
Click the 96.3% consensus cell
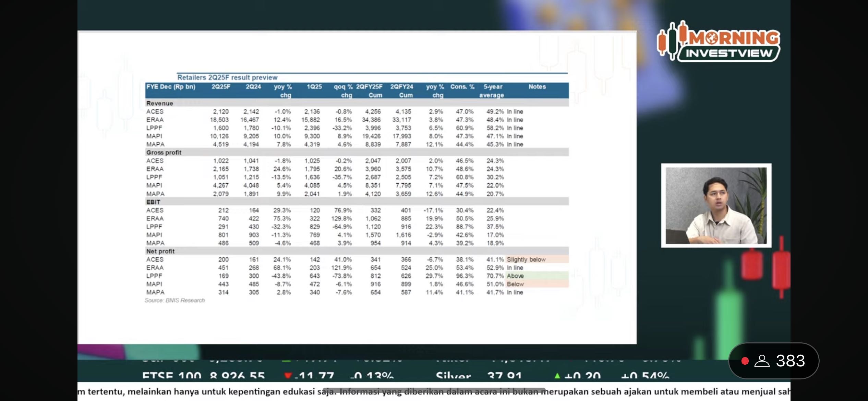coord(465,276)
